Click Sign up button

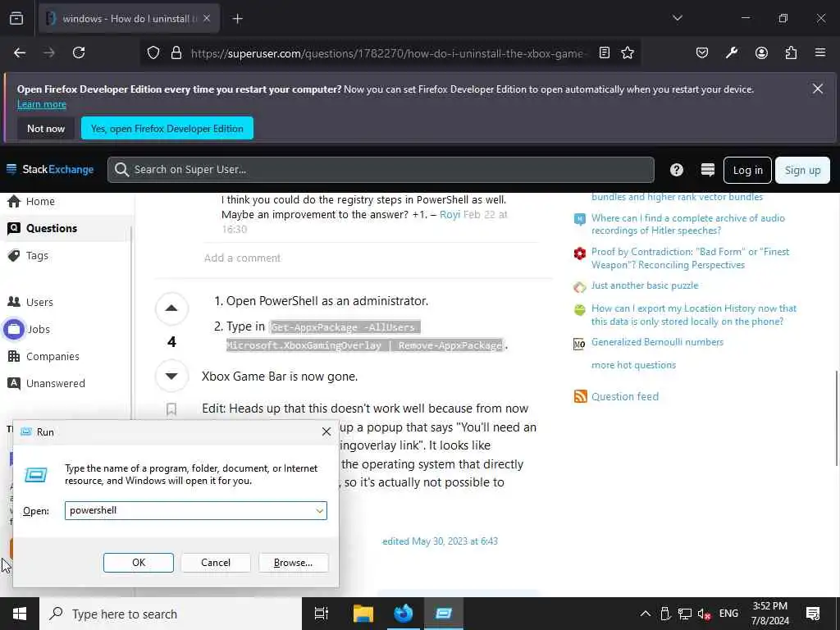[802, 171]
